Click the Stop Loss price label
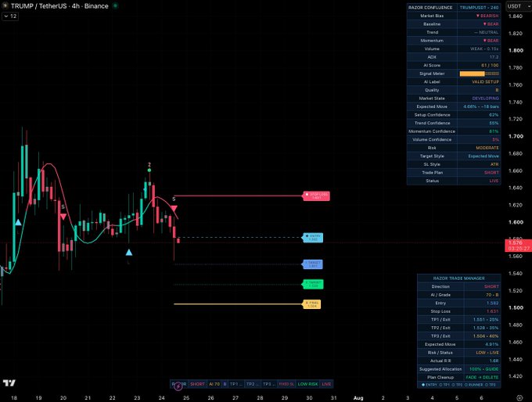 pyautogui.click(x=316, y=196)
